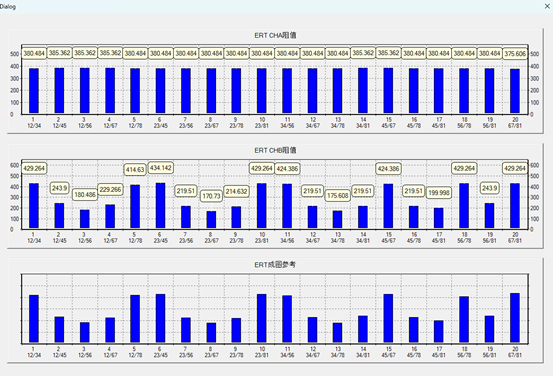Select the 175.608 value label in CHB chart

coord(338,195)
